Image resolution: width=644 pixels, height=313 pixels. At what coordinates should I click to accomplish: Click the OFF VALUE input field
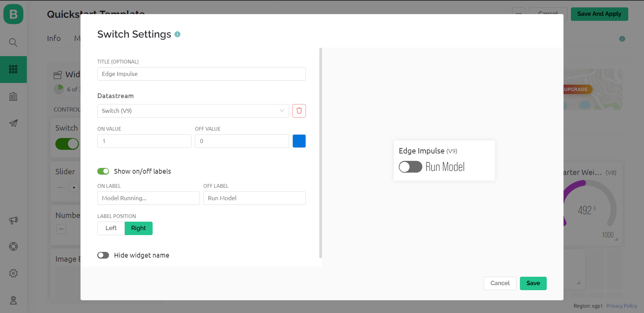pos(242,141)
